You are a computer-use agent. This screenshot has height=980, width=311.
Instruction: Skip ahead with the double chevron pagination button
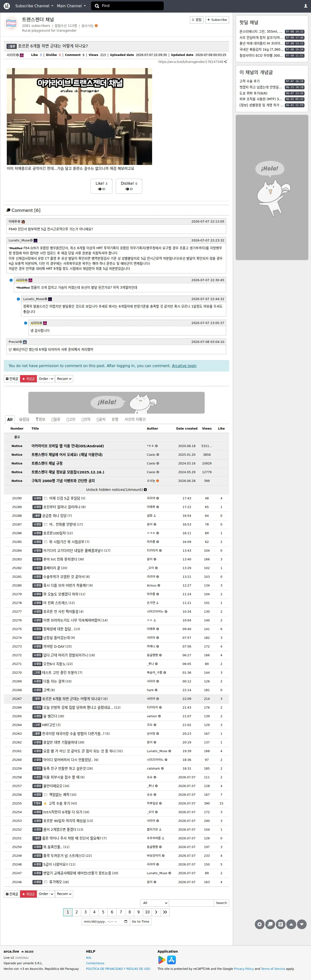coord(165,912)
